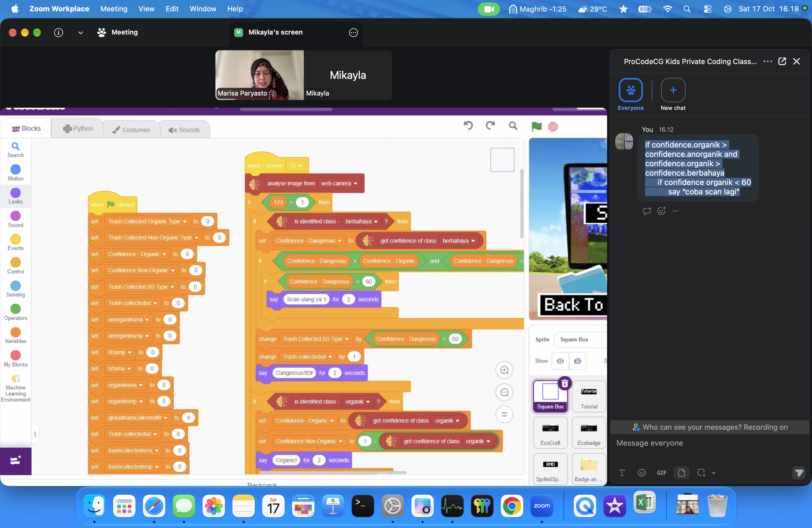The width and height of the screenshot is (812, 528).
Task: Expand the Zoom meeting info chevron
Action: pos(80,32)
